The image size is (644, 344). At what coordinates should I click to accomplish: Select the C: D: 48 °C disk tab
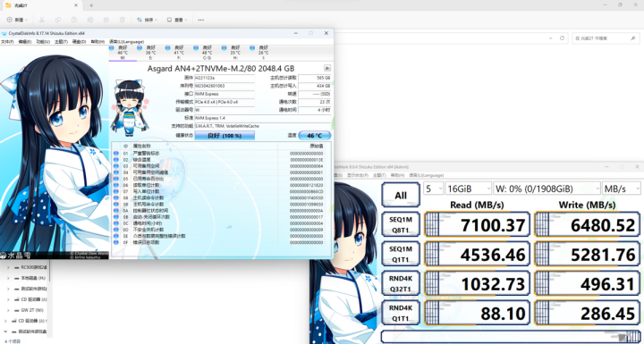tap(207, 53)
